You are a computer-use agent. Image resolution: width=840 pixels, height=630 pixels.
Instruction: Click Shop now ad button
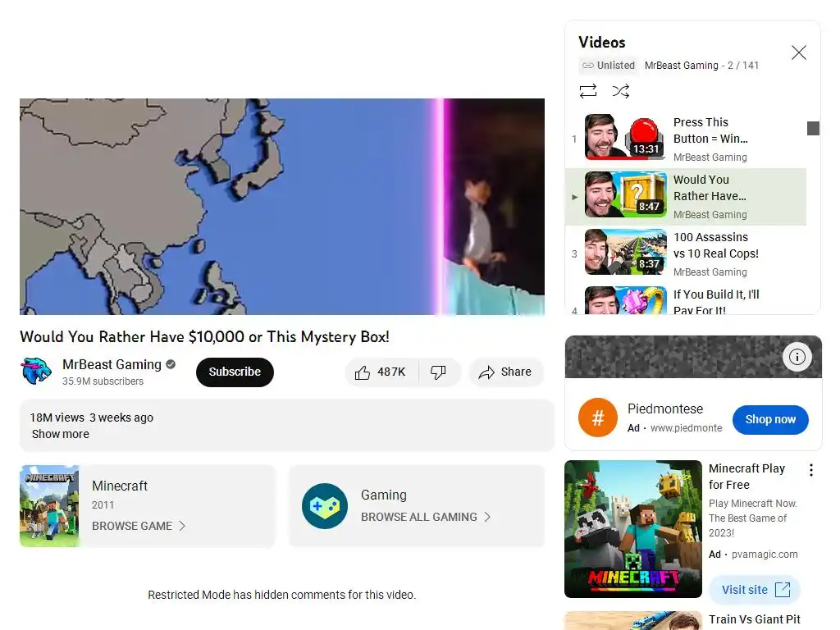coord(770,419)
